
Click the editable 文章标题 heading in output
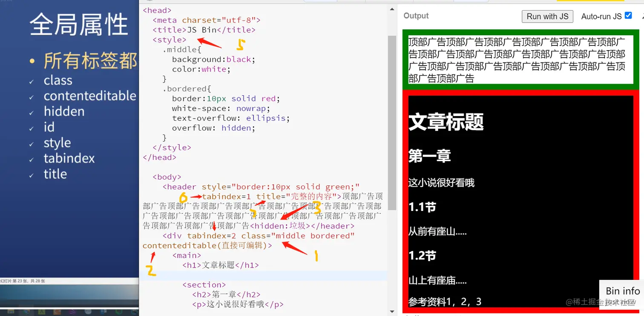click(446, 122)
